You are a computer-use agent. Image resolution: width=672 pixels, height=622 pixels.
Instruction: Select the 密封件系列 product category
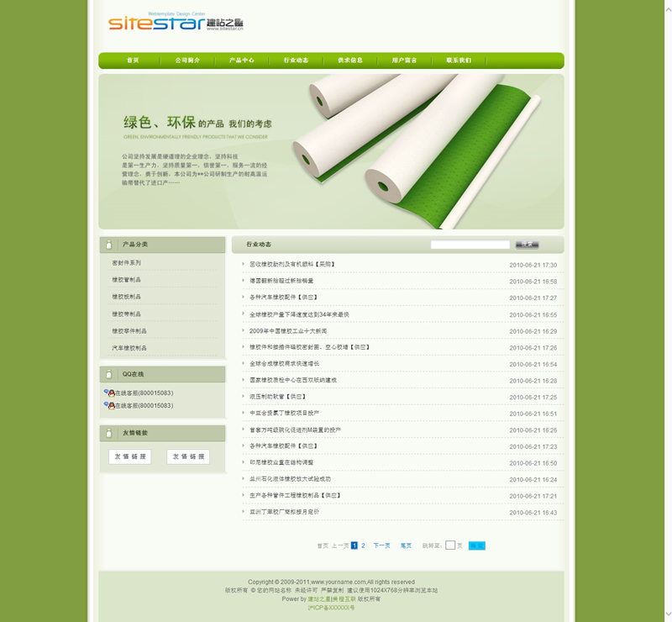tap(127, 263)
